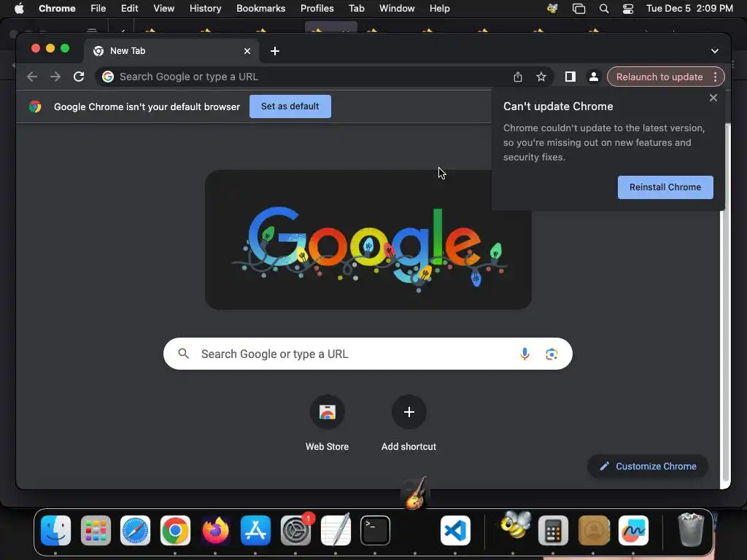Open the Tab menu

[356, 8]
